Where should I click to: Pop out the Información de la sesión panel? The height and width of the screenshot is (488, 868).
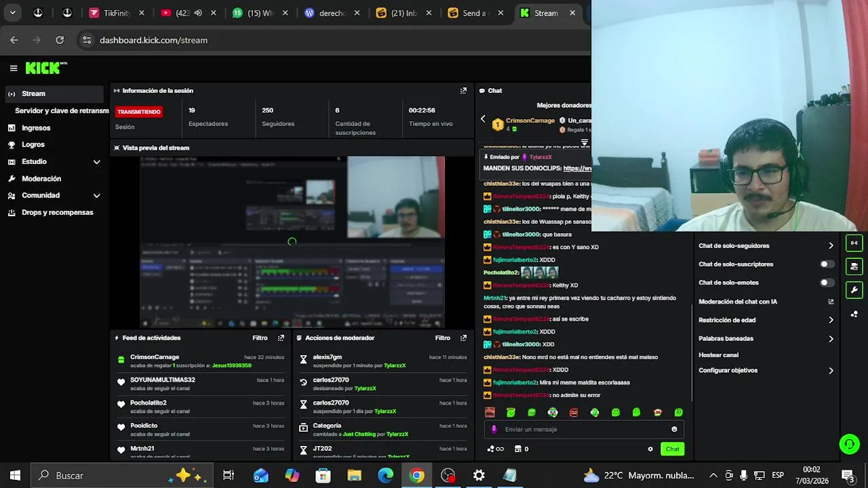(463, 91)
